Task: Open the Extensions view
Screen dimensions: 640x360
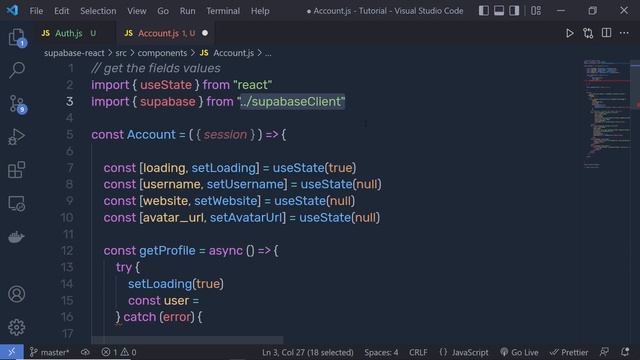Action: [16, 170]
